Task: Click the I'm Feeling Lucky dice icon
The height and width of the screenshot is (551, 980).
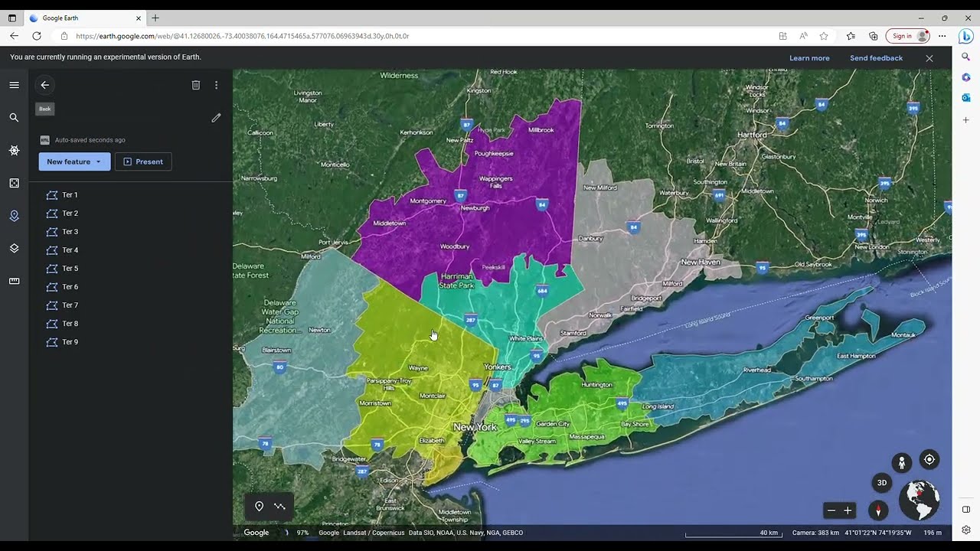Action: pos(14,184)
